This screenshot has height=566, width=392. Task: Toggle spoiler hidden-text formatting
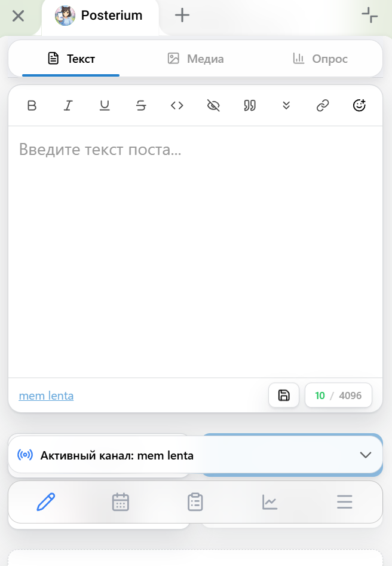pos(213,105)
